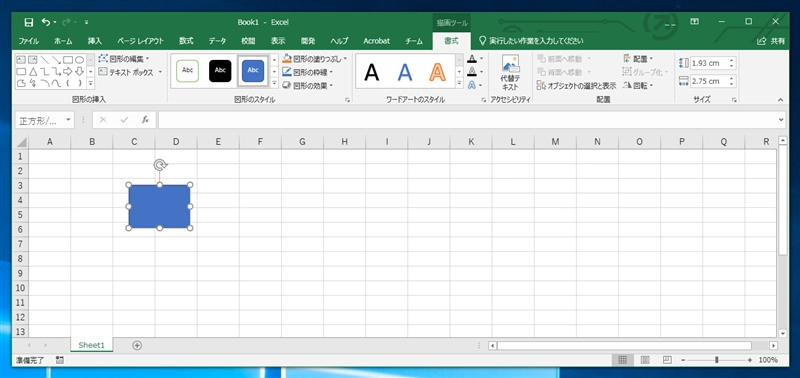800x378 pixels.
Task: Collapse the ribbon with the chevron
Action: (780, 100)
